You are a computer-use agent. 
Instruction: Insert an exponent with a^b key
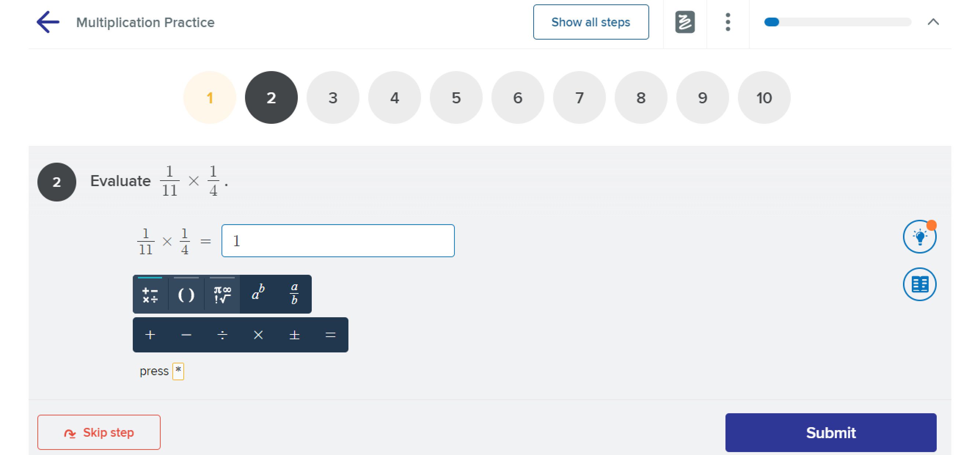coord(258,294)
